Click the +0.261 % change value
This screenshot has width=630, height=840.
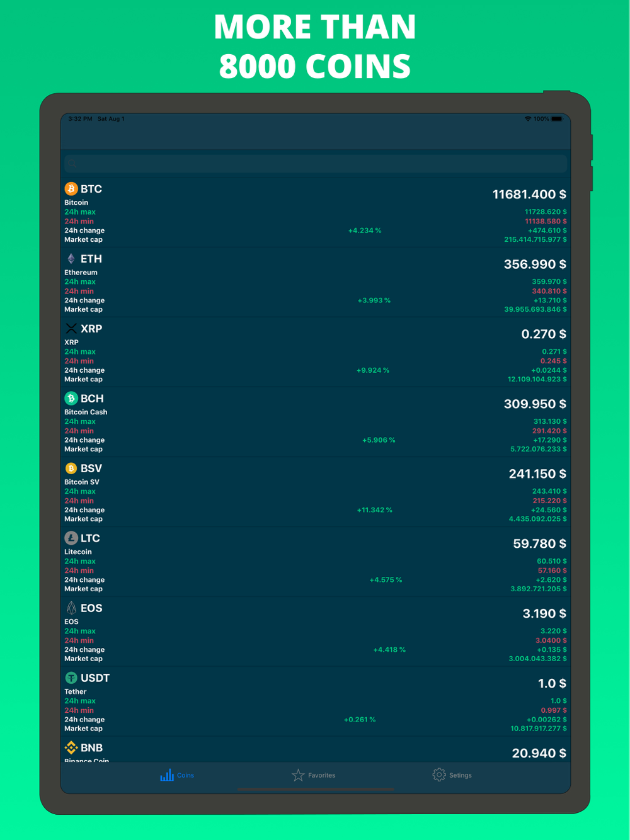tap(360, 720)
